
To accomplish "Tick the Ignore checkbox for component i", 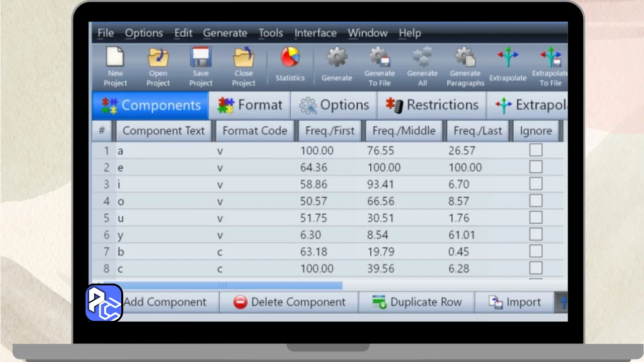I will 536,184.
